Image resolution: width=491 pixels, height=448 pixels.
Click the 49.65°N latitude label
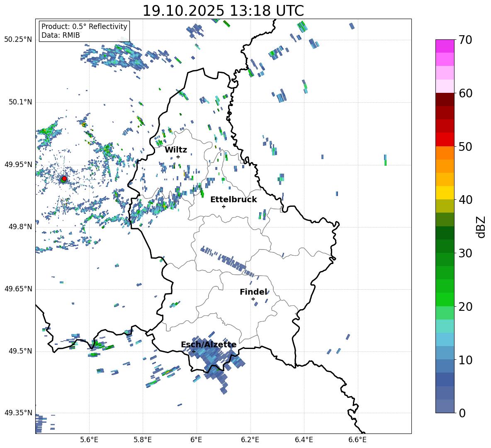pos(18,289)
